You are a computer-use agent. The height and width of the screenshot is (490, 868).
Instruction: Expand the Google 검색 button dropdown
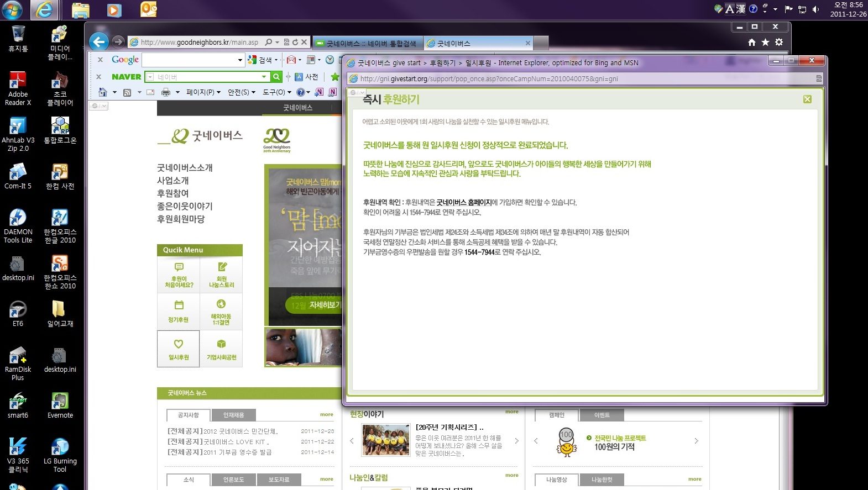[x=276, y=60]
